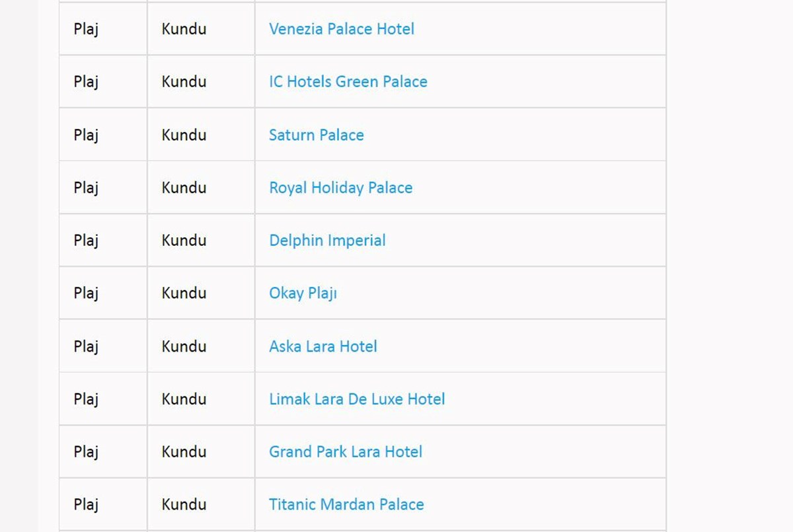Select the Kundu cell in Royal Holiday Palace row
The width and height of the screenshot is (793, 532).
201,188
